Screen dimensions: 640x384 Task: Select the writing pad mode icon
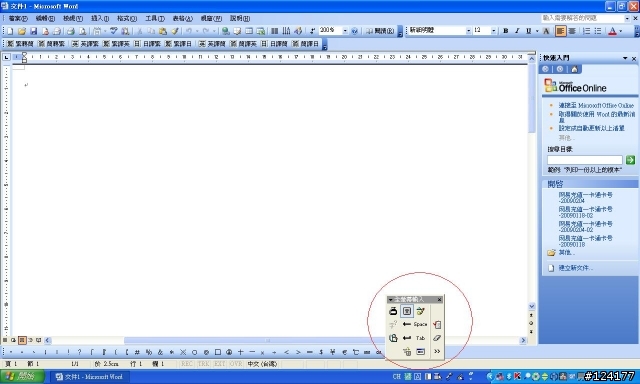407,311
